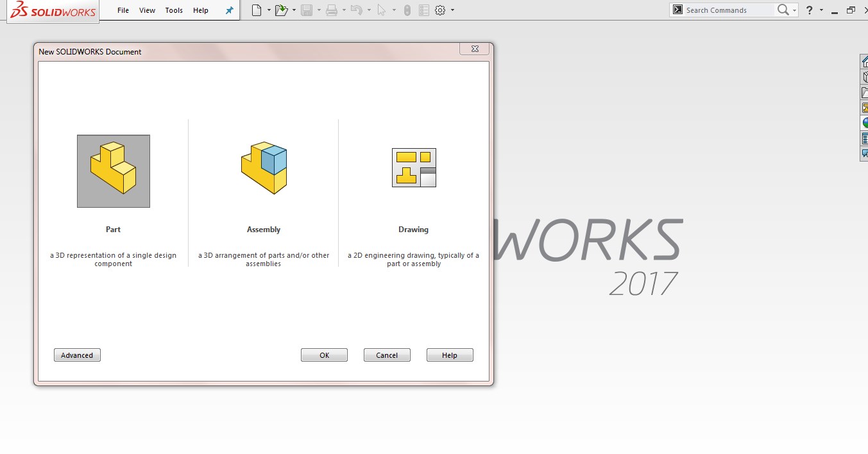
Task: Expand the Print dropdown arrow
Action: (344, 10)
